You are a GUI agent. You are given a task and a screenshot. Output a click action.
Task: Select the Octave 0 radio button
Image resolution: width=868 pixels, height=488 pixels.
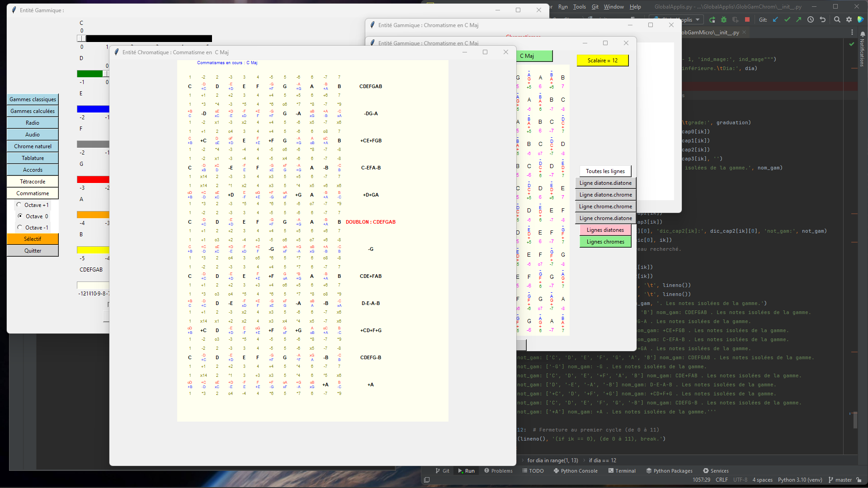coord(20,216)
